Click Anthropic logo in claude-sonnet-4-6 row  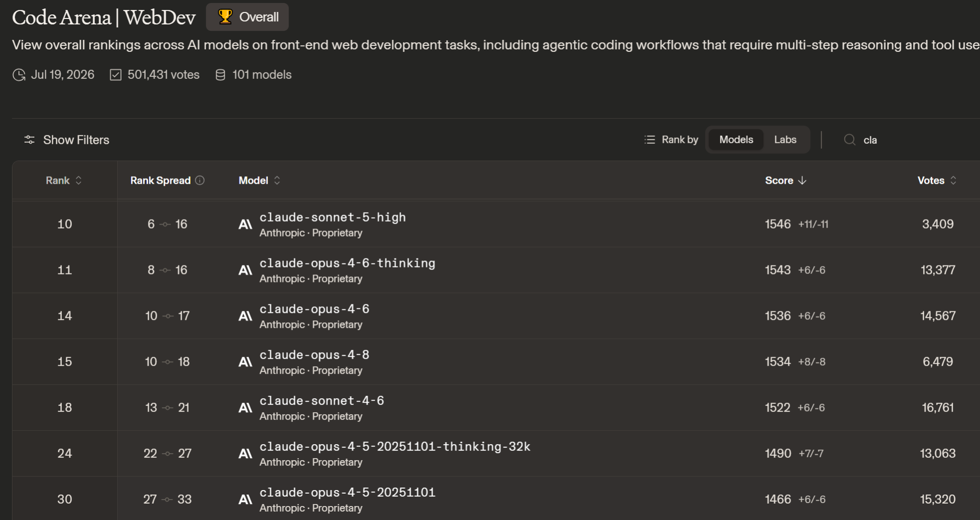[245, 408]
